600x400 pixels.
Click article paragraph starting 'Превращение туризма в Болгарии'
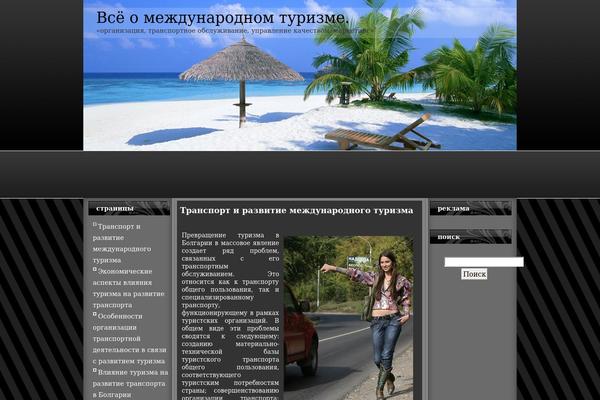point(230,316)
